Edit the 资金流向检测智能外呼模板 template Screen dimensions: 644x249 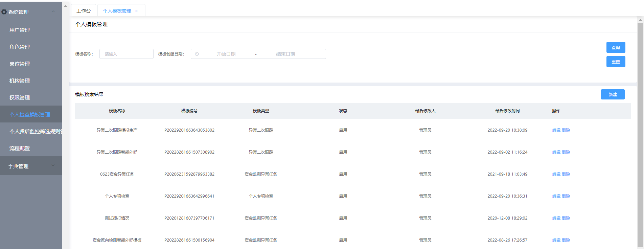(556, 240)
